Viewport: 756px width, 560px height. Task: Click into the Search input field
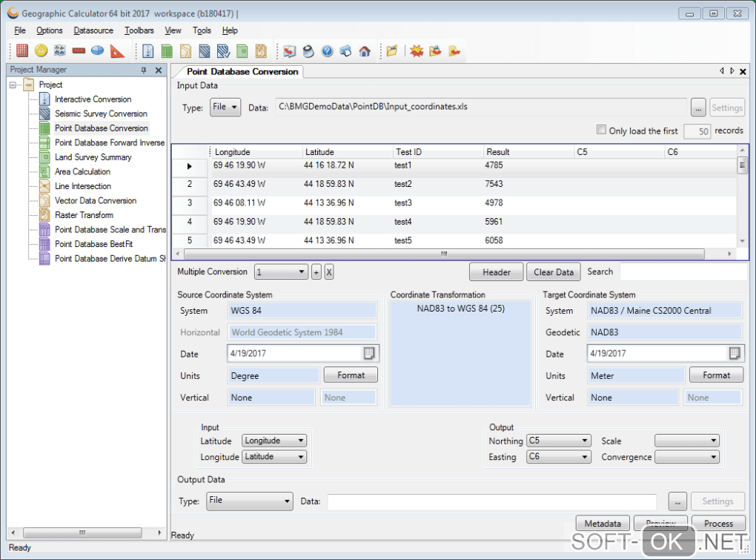(x=683, y=272)
